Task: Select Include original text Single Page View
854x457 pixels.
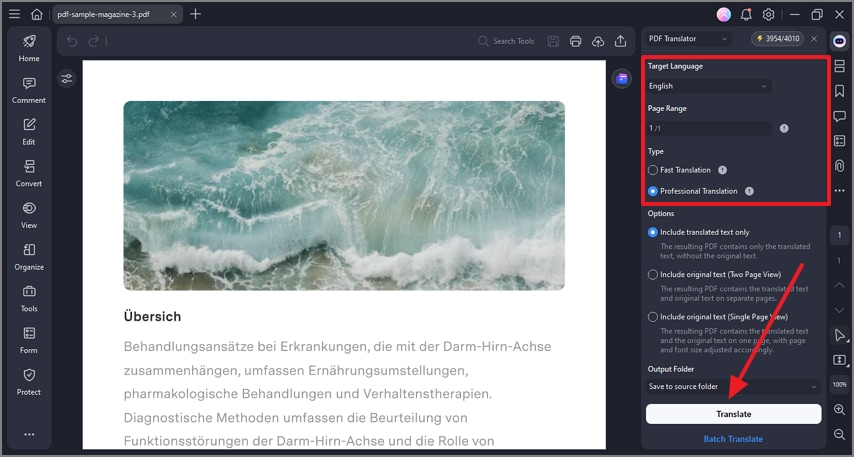Action: pos(652,316)
